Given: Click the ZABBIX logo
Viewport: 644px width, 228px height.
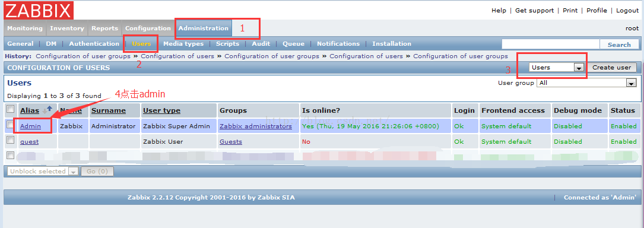Looking at the screenshot, I should (39, 10).
